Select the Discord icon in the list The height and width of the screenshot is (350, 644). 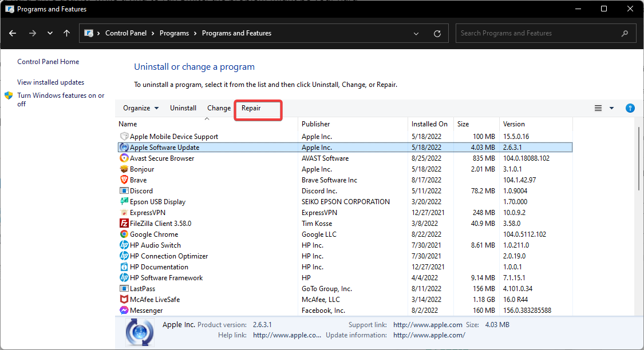point(124,191)
